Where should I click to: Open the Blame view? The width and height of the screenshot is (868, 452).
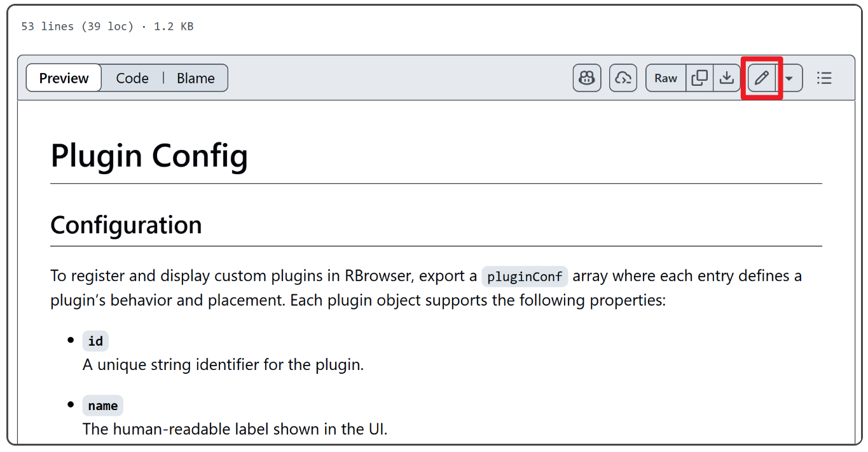195,78
